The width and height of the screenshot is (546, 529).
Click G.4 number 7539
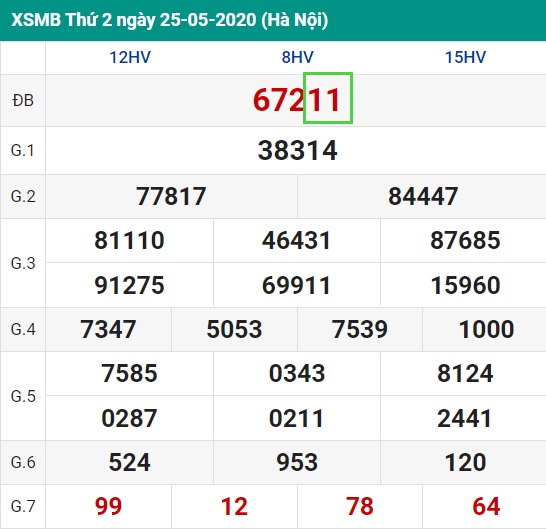click(360, 329)
